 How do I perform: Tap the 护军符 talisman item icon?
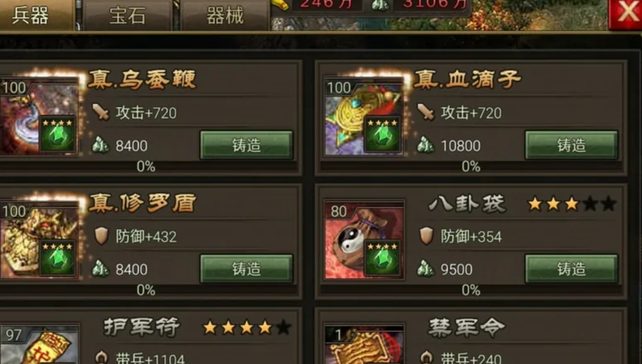point(39,345)
